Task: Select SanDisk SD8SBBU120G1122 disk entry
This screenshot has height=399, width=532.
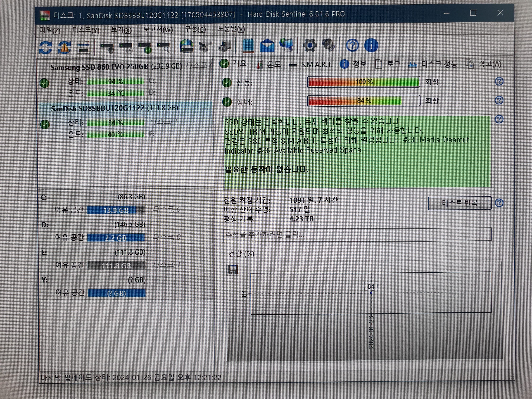Action: pyautogui.click(x=125, y=121)
